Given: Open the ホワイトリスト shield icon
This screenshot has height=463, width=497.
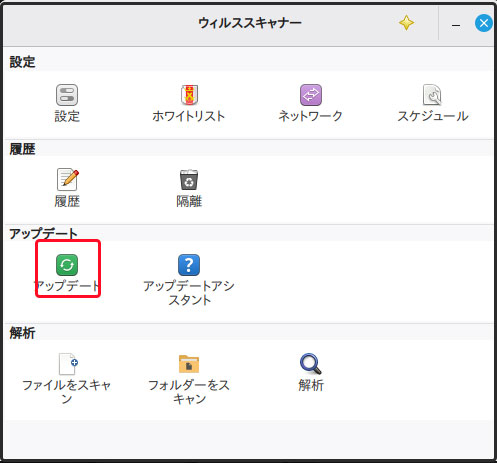Looking at the screenshot, I should (189, 95).
